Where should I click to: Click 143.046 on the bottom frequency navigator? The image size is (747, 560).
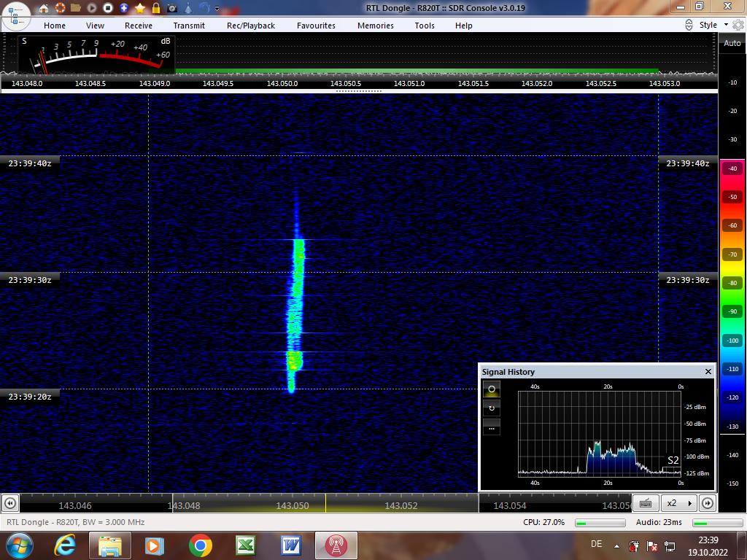[x=75, y=506]
